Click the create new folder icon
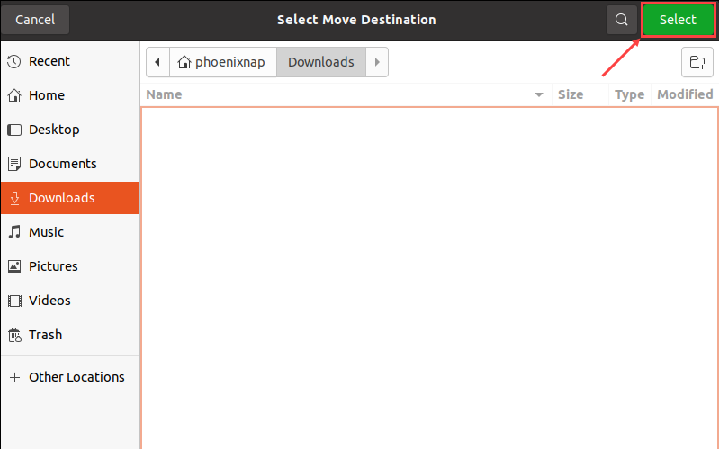This screenshot has width=719, height=449. 696,62
